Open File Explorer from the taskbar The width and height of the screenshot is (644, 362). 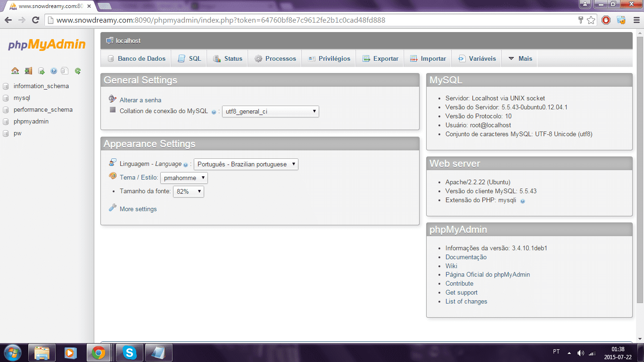[42, 352]
